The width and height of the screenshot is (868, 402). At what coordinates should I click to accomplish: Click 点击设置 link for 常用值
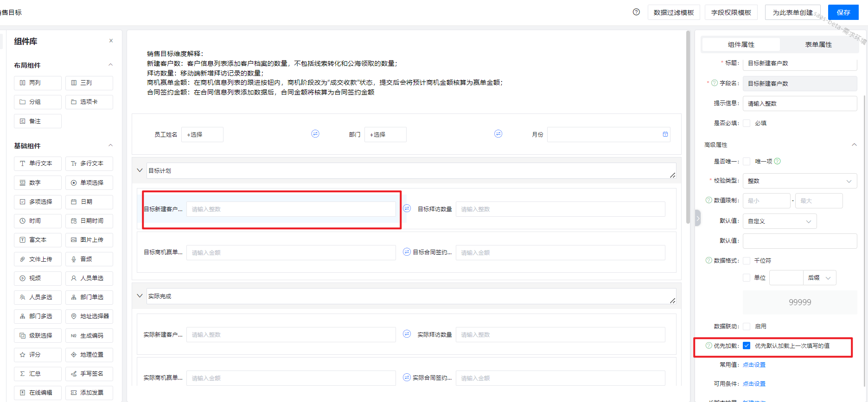(754, 365)
